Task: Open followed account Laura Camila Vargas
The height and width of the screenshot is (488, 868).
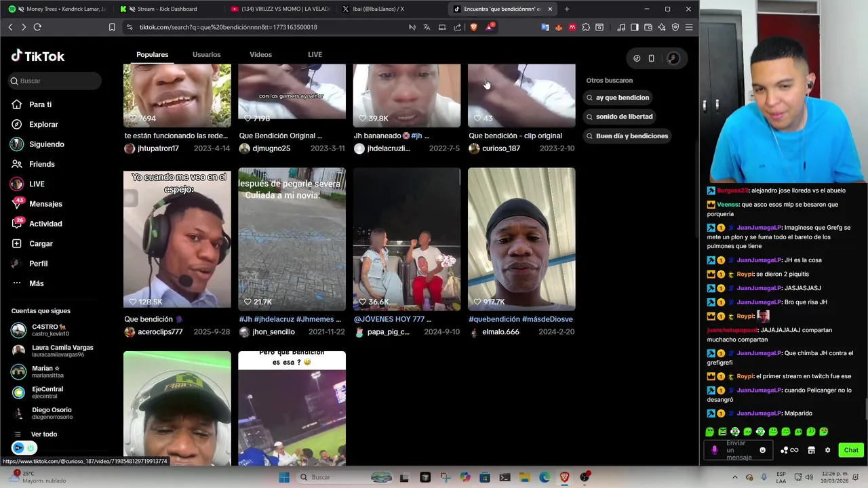Action: pos(53,350)
